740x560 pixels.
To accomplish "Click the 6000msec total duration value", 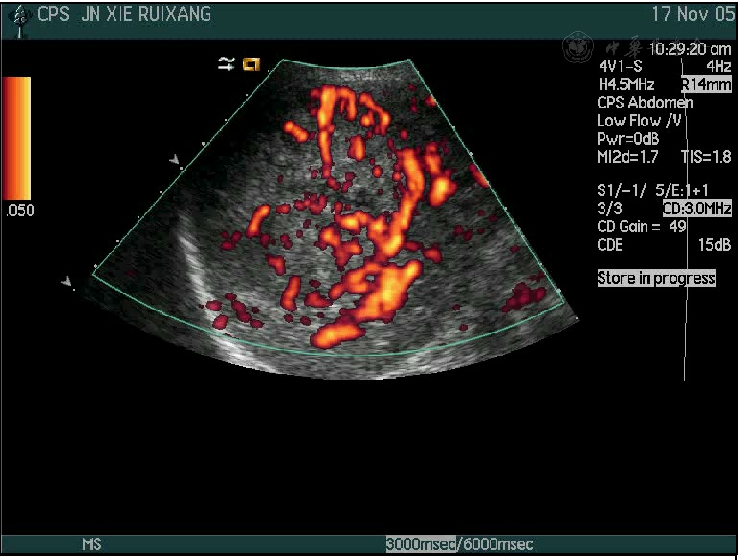I will [498, 544].
